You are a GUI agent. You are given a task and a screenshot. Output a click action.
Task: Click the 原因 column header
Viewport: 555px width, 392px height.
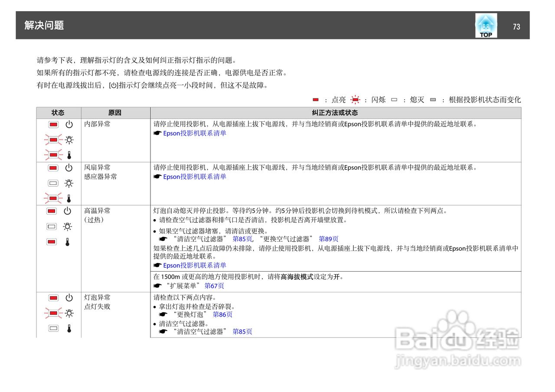pos(115,113)
